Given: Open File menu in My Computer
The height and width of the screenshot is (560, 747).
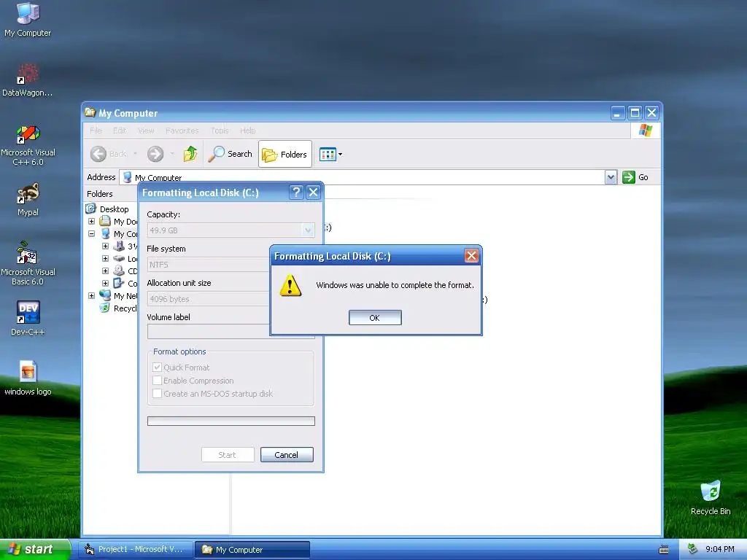Looking at the screenshot, I should [96, 131].
